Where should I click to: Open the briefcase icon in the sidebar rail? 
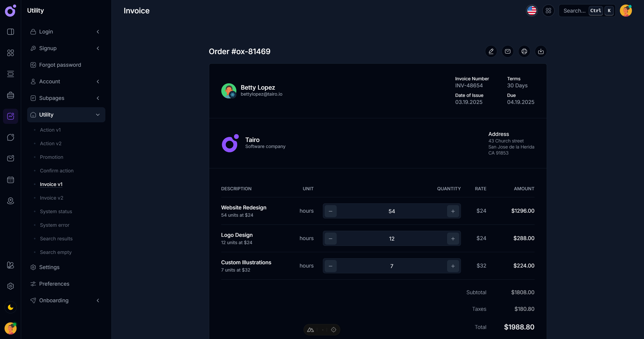point(11,95)
